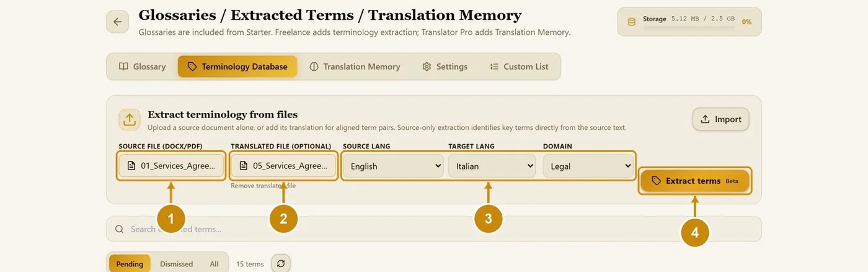Click the Import button
868x272 pixels.
pyautogui.click(x=721, y=119)
